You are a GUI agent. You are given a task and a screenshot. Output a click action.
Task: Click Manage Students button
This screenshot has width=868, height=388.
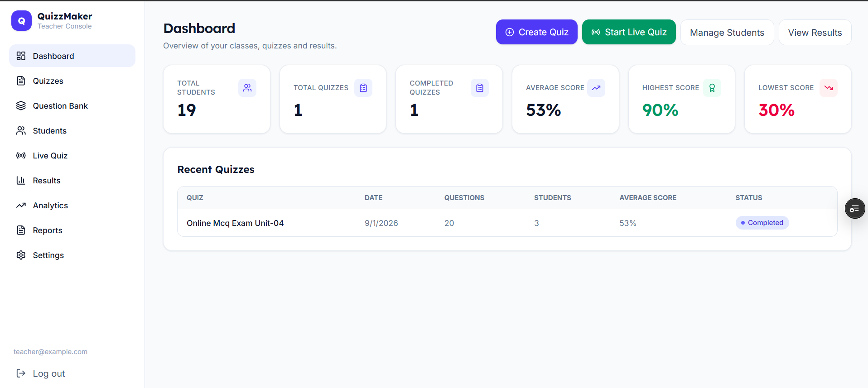(727, 33)
